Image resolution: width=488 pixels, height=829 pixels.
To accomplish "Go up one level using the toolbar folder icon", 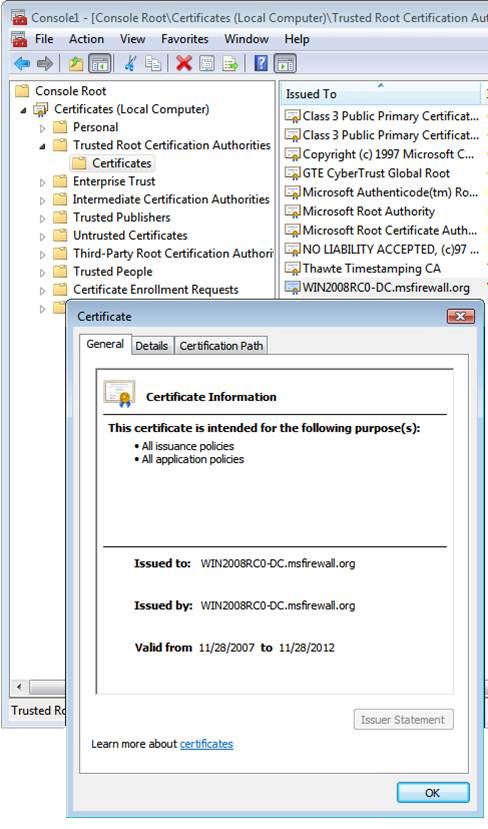I will click(x=76, y=64).
